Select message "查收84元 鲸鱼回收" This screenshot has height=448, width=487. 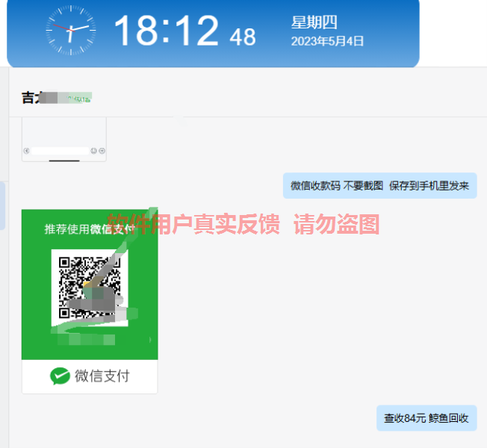426,418
